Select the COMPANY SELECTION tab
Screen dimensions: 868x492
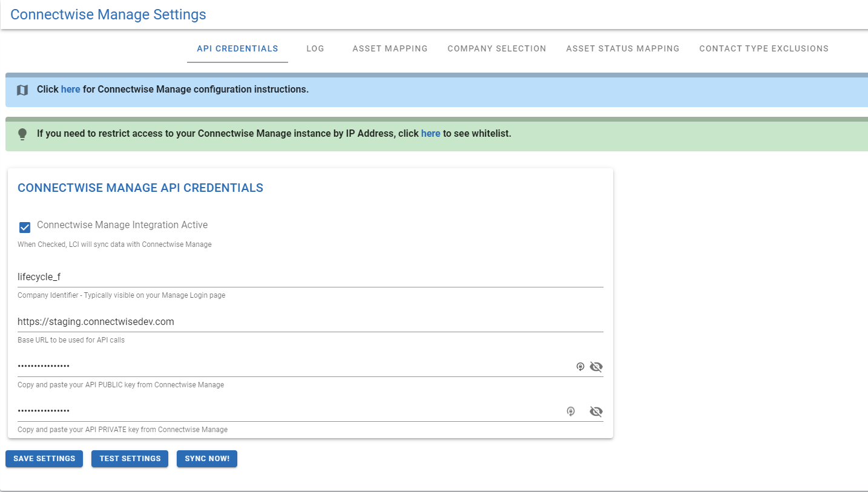[x=496, y=48]
